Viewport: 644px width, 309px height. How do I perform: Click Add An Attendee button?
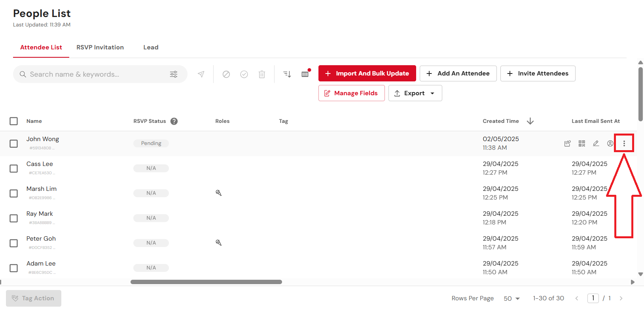click(458, 73)
